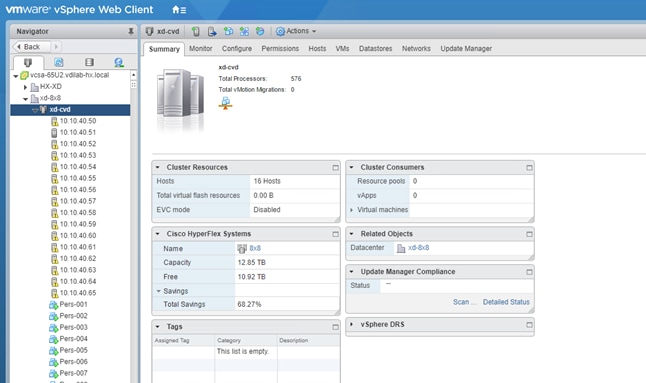Maximize the Related Objects panel
Viewport: 646px width, 383px height.
529,234
